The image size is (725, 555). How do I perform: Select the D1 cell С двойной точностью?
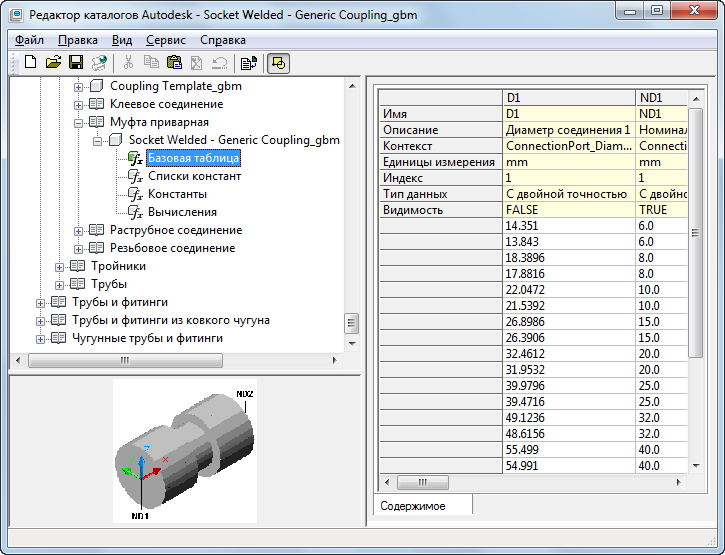click(x=569, y=194)
